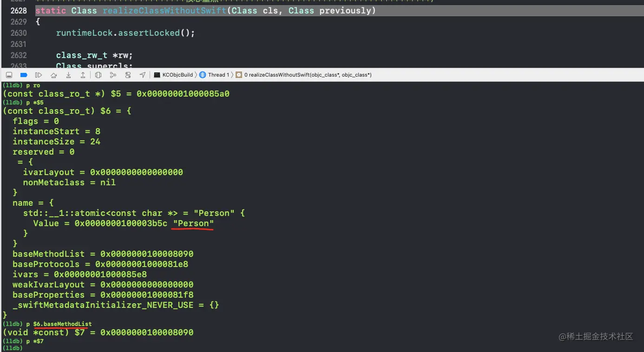Click the 'instanceSize = 24' console line
The width and height of the screenshot is (644, 352).
56,142
